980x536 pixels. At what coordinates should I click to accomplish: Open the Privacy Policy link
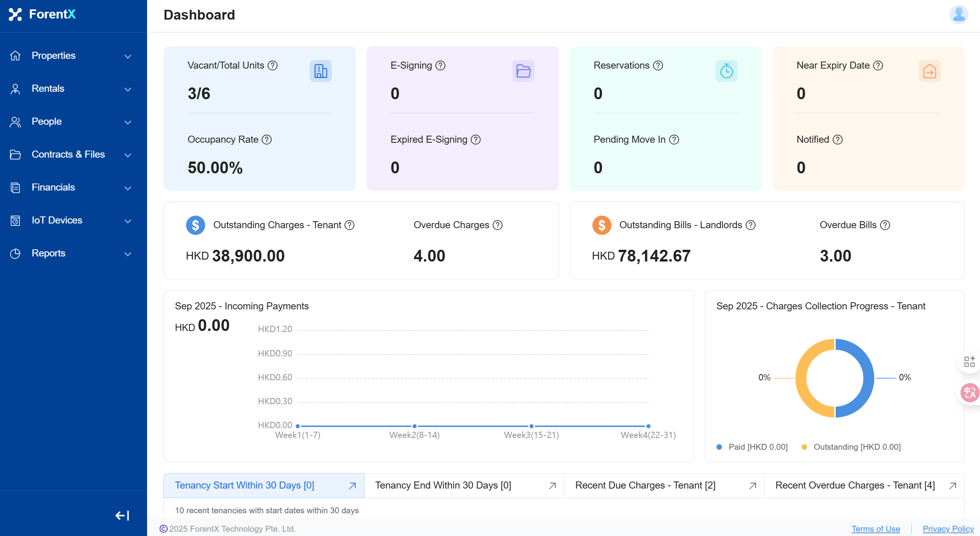948,529
